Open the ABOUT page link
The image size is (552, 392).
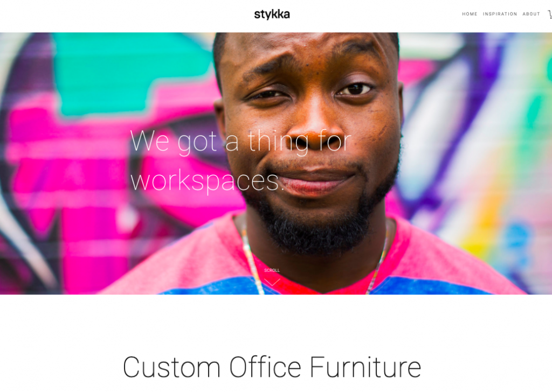(531, 14)
